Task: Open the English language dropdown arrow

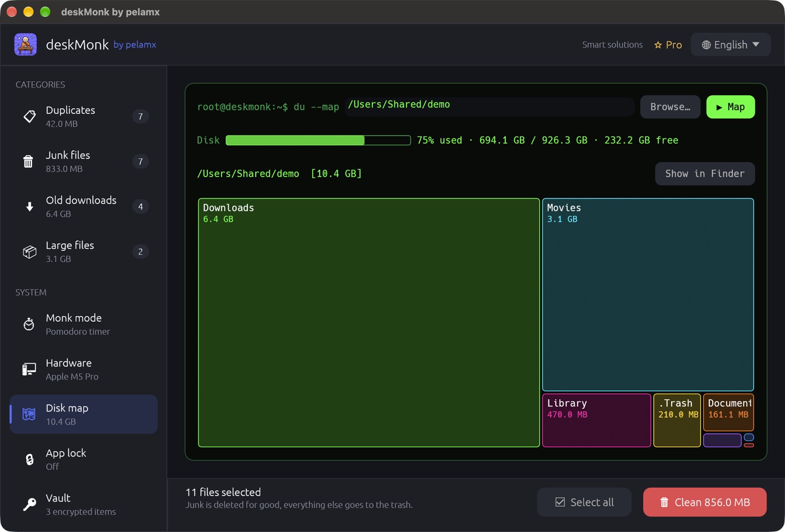Action: click(756, 44)
